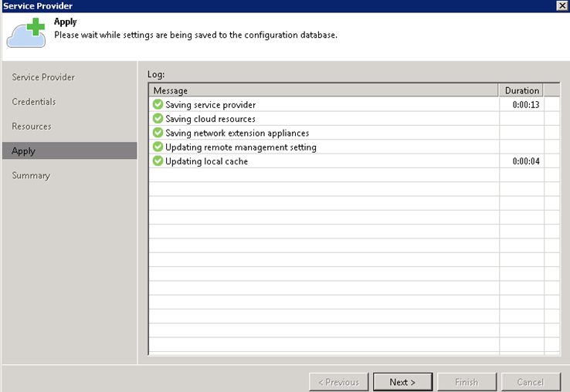Click the 'Please wait while settings' description text
The height and width of the screenshot is (392, 570).
(195, 35)
